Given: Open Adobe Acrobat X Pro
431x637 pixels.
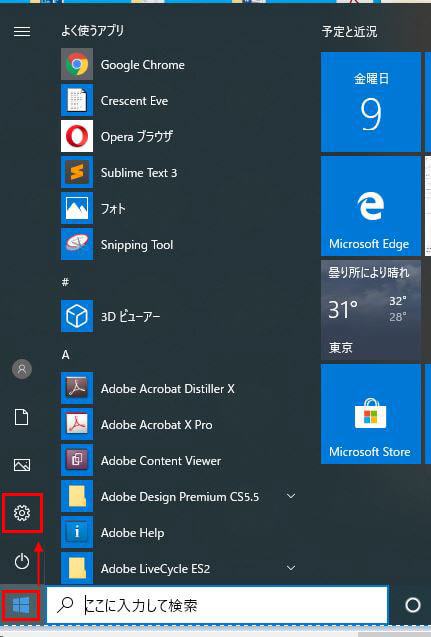Looking at the screenshot, I should [179, 424].
